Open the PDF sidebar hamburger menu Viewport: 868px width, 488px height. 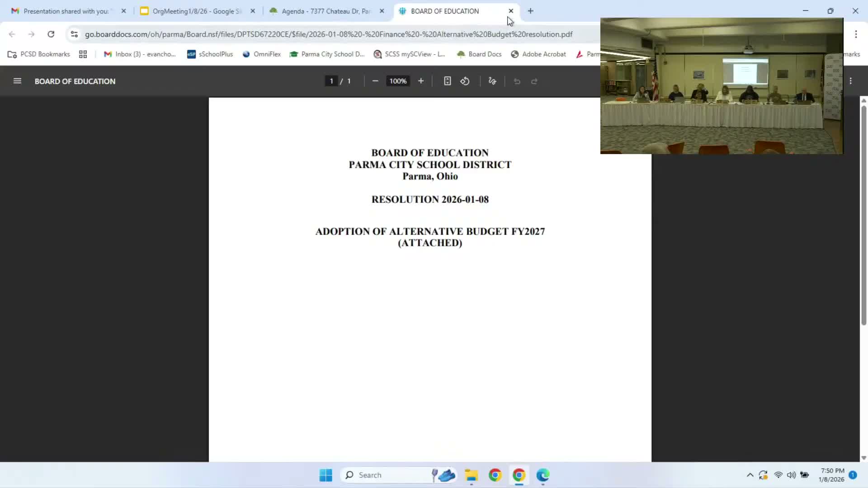17,81
